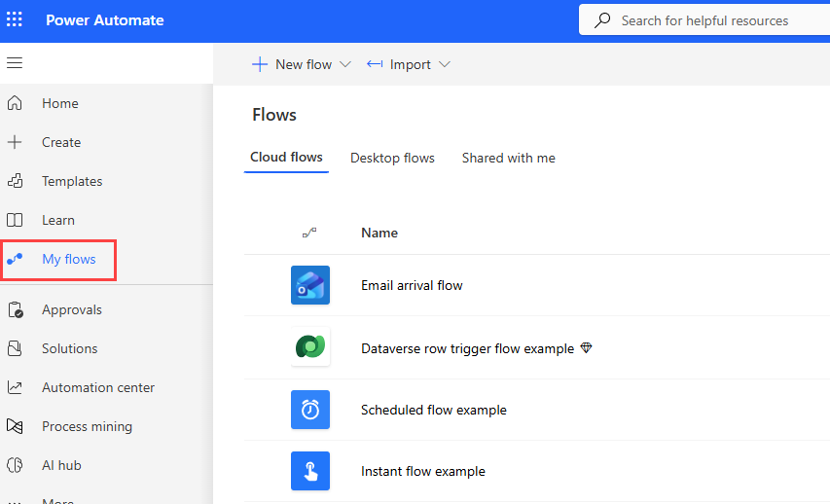Click the touch icon for Instant flow example
This screenshot has height=504, width=830.
(x=310, y=471)
